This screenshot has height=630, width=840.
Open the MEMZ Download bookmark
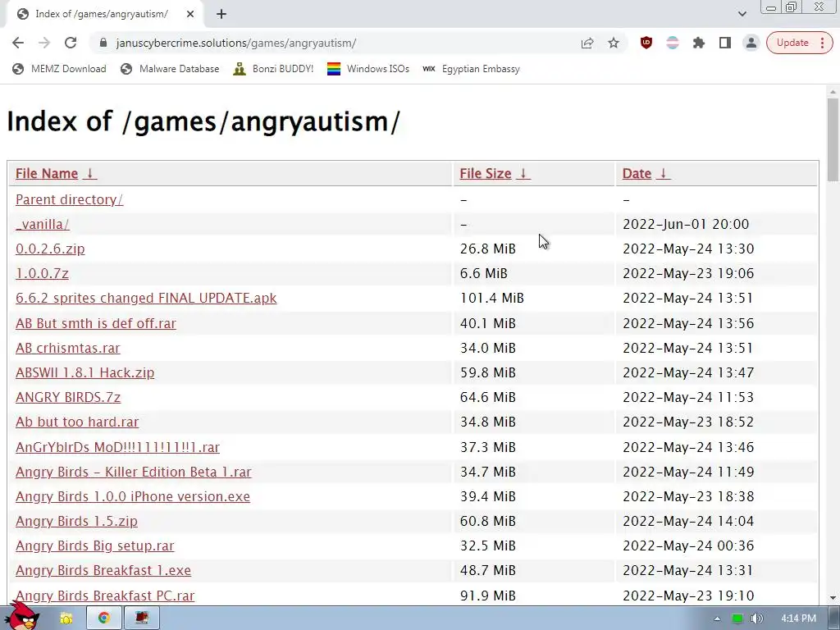pyautogui.click(x=59, y=69)
